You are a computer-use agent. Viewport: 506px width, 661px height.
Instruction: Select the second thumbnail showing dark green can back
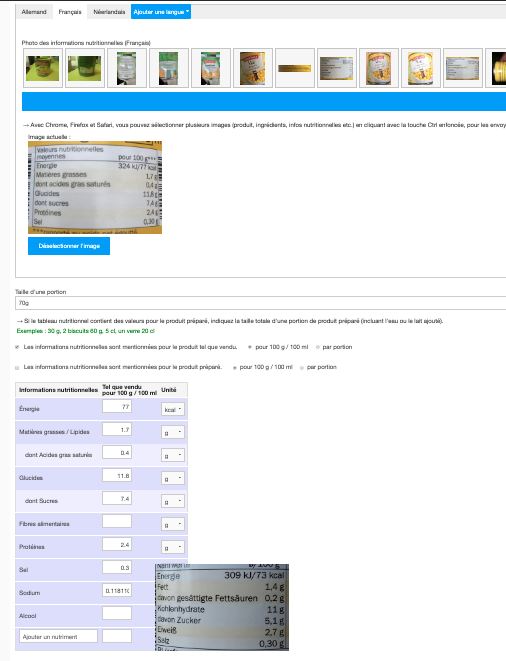point(84,68)
